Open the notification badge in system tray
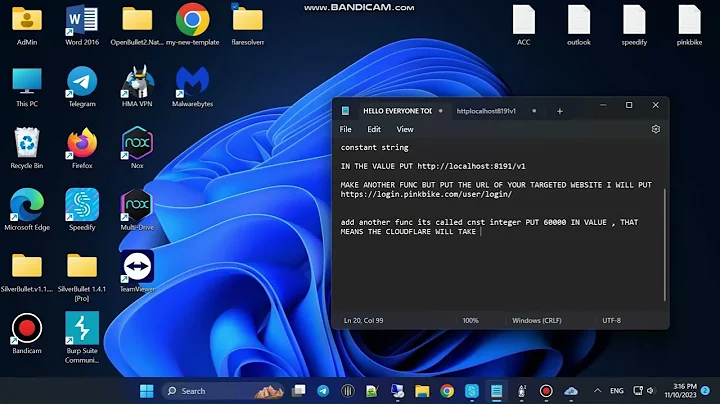This screenshot has width=720, height=404. [705, 391]
